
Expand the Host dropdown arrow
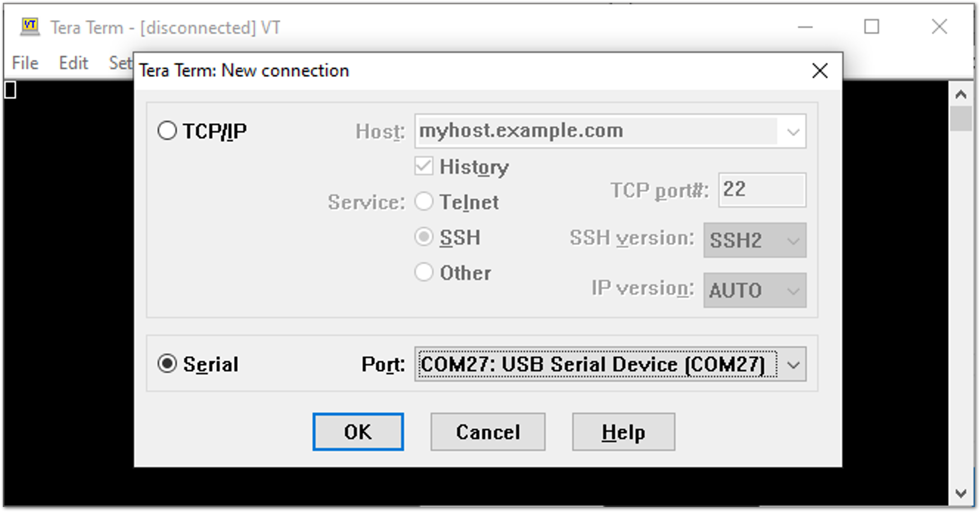tap(793, 132)
